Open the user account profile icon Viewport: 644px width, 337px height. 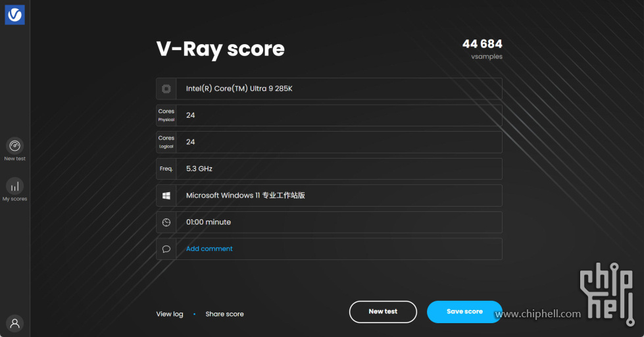(14, 323)
